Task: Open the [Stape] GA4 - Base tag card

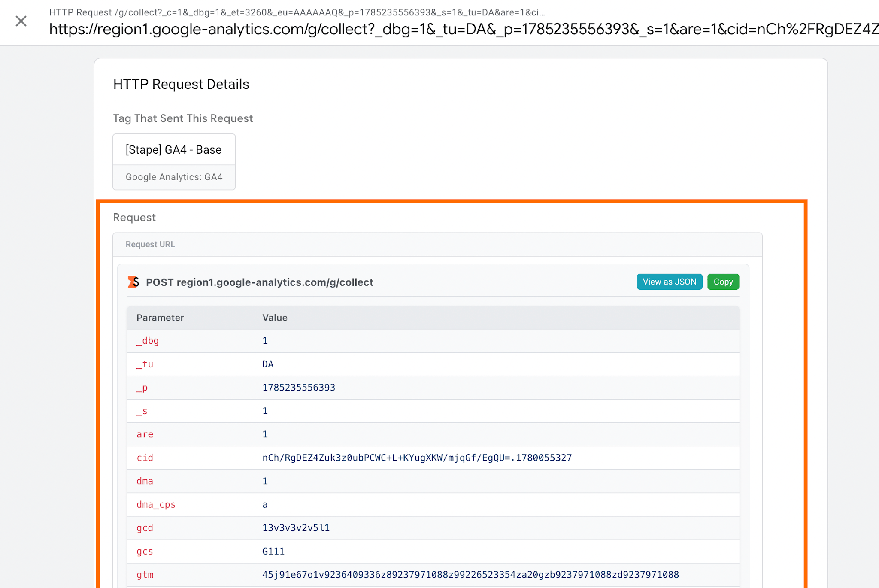Action: (174, 150)
